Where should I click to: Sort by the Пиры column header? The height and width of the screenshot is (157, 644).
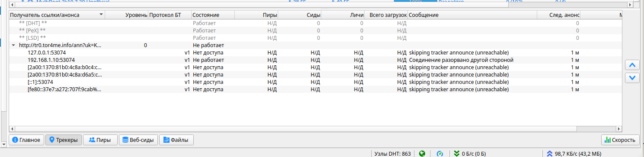coord(256,15)
